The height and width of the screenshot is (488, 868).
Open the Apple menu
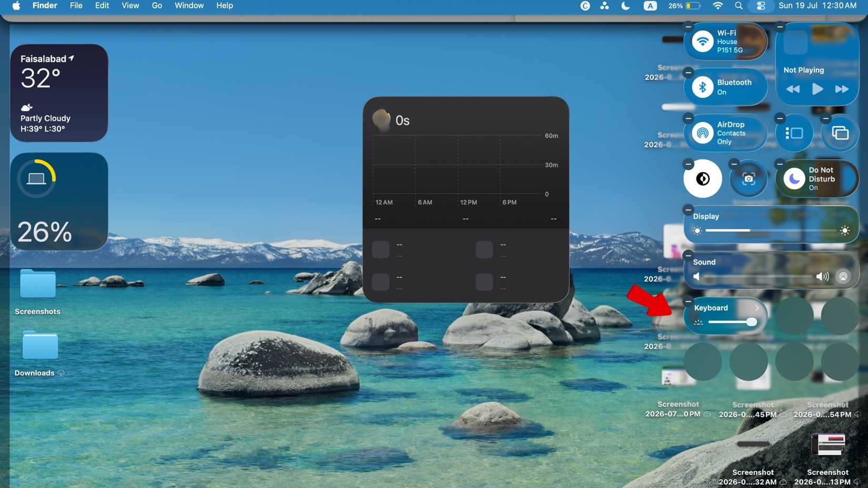tap(16, 6)
